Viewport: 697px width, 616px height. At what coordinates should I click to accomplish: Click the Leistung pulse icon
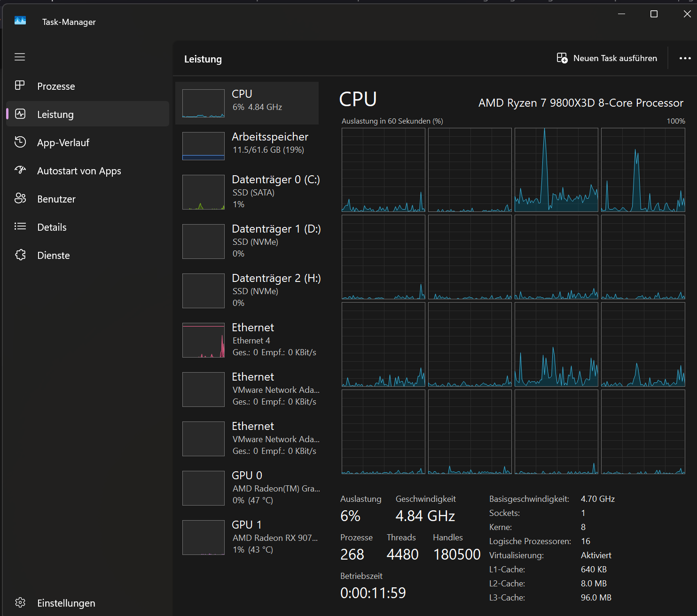click(x=20, y=114)
